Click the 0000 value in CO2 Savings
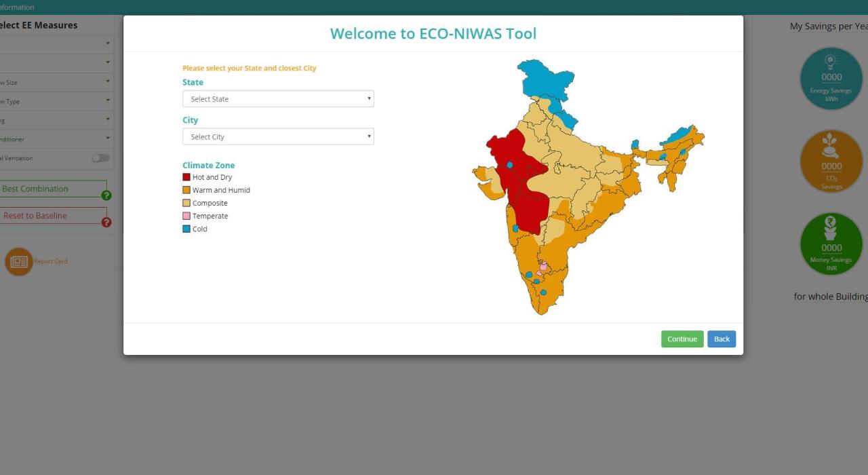Screen dimensions: 868x475 coord(831,166)
